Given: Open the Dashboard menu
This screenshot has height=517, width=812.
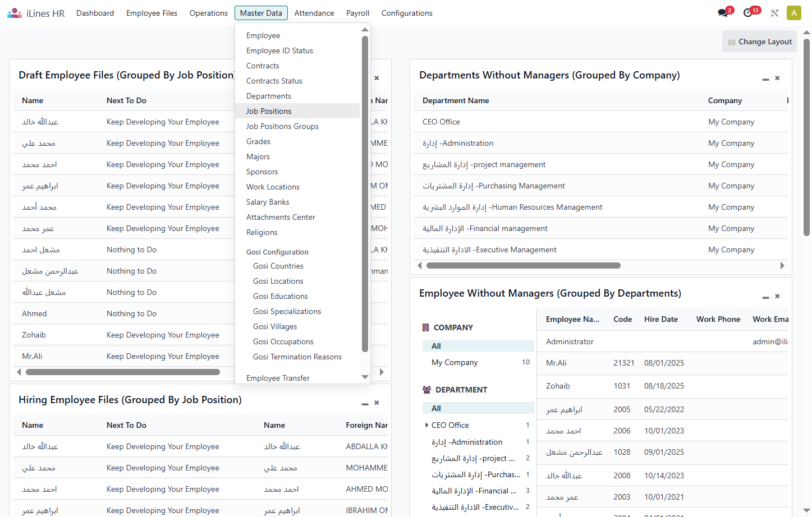Looking at the screenshot, I should (95, 13).
